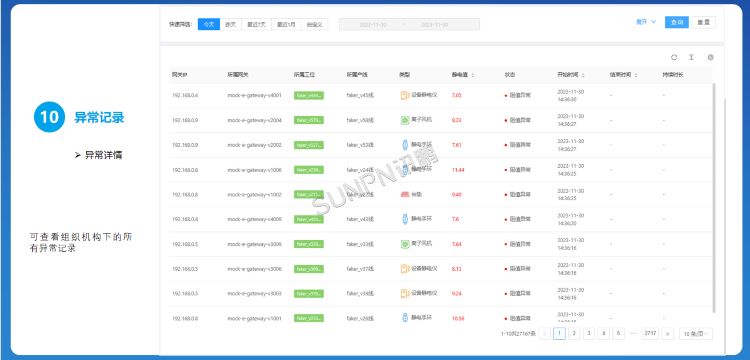This screenshot has height=360, width=750.
Task: Click wrist strap icon in mock-e-gateway-v2002 row
Action: (405, 145)
